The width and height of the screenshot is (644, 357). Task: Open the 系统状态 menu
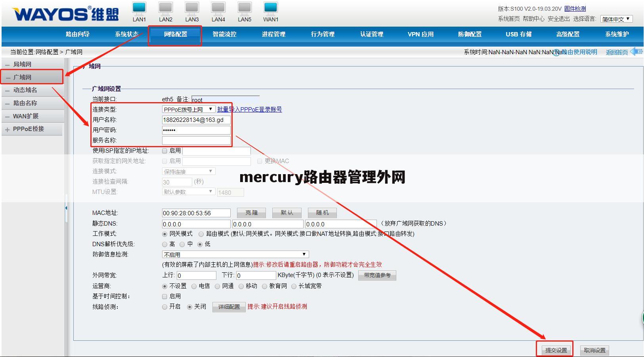(x=127, y=34)
